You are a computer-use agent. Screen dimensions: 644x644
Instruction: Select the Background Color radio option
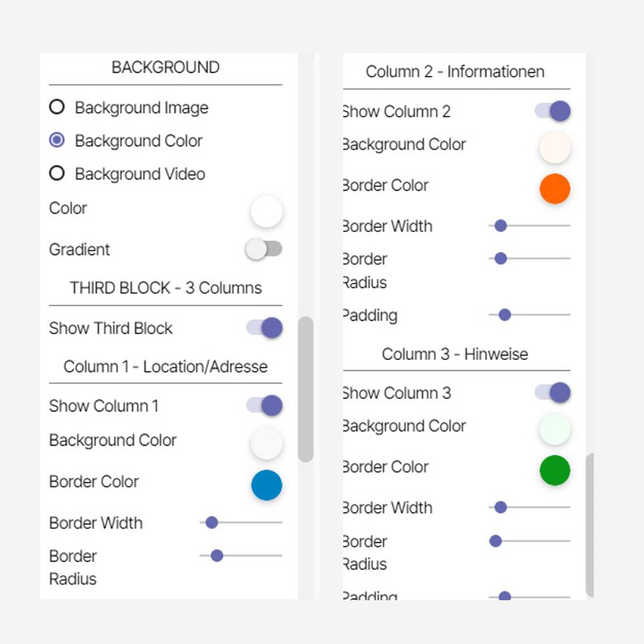[57, 140]
